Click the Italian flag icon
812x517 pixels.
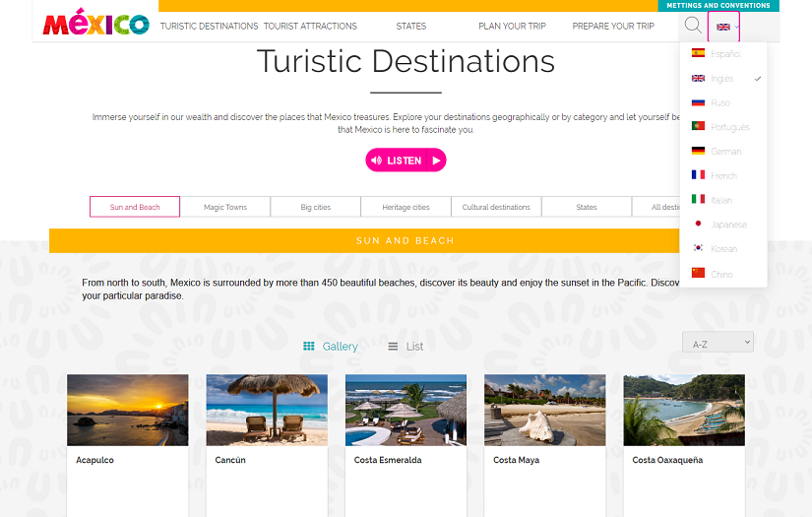tap(698, 199)
